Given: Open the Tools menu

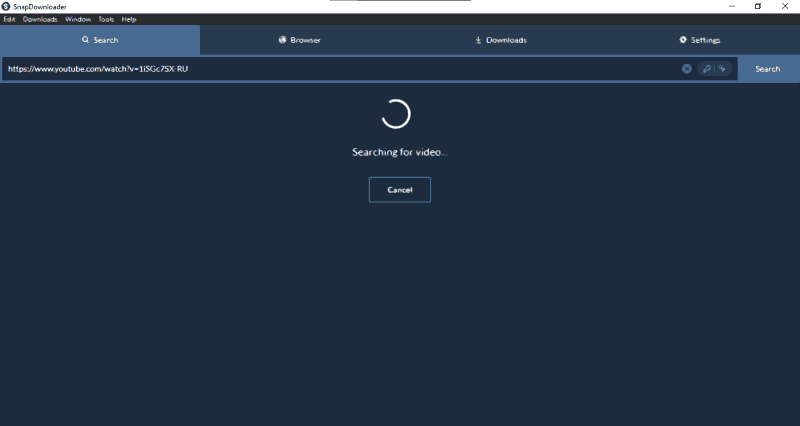Looking at the screenshot, I should (106, 19).
